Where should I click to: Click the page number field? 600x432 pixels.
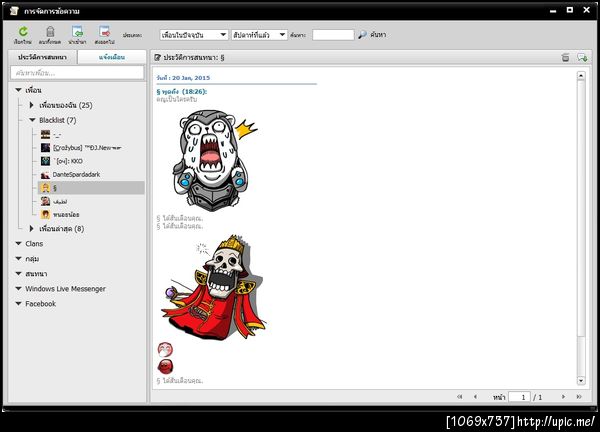click(519, 397)
